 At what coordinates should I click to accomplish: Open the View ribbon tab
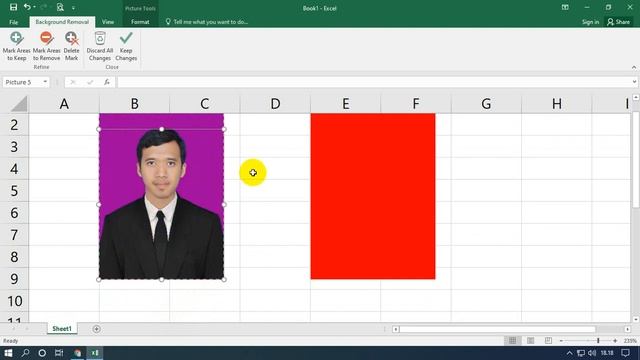tap(108, 22)
